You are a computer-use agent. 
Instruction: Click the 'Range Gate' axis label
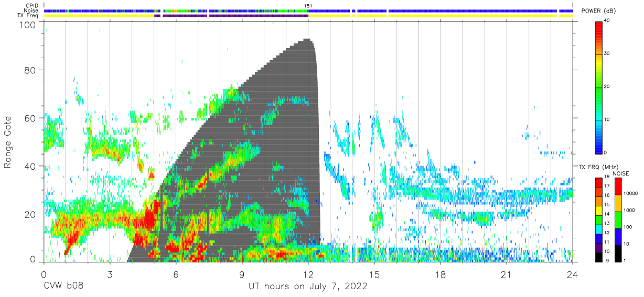(8, 142)
